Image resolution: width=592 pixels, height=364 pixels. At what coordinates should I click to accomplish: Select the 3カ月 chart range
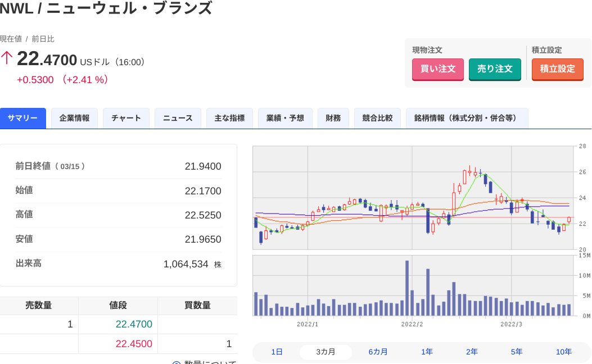[326, 352]
